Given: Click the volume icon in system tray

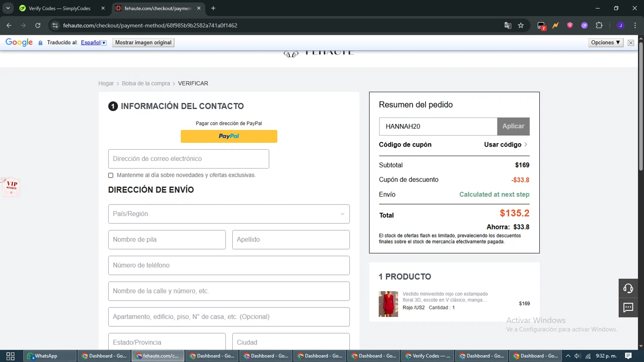Looking at the screenshot, I should click(x=577, y=356).
